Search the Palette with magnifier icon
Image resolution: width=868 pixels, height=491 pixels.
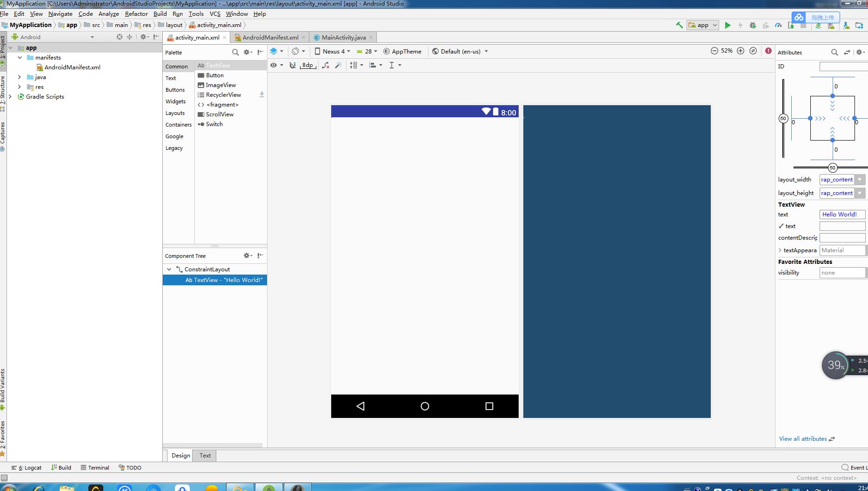point(235,52)
